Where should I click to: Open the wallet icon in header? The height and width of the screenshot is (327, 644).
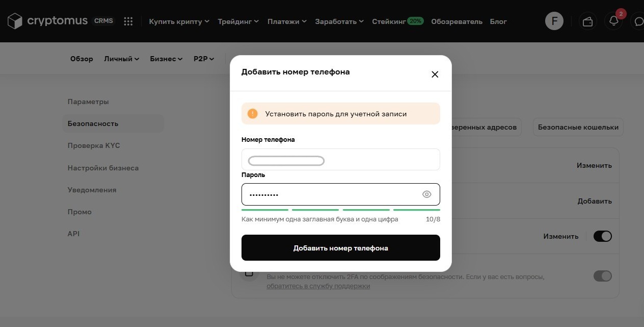(x=587, y=21)
